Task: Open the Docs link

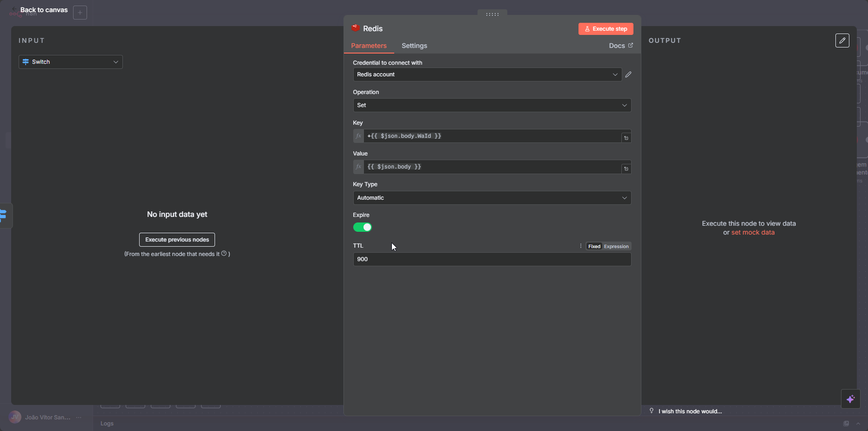Action: (x=621, y=46)
